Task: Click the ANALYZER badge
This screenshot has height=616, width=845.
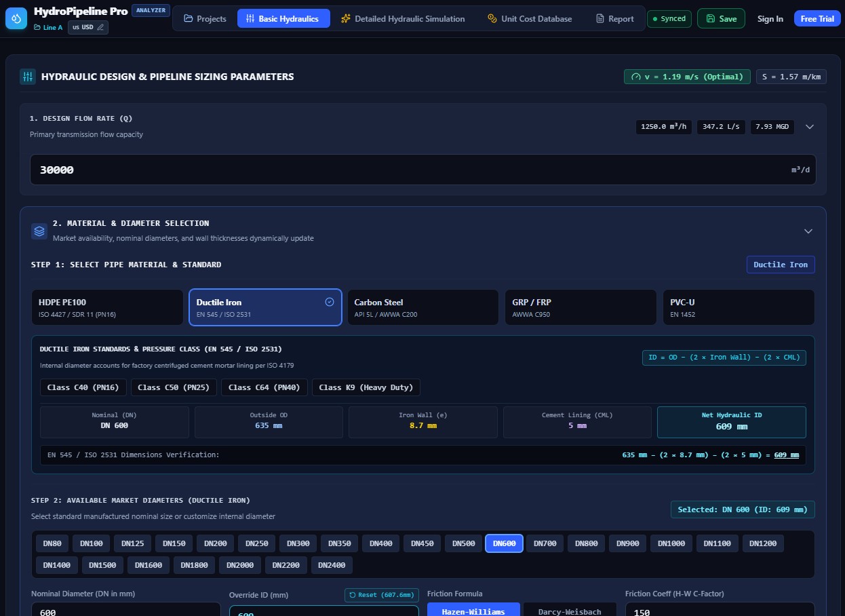Action: pos(151,10)
